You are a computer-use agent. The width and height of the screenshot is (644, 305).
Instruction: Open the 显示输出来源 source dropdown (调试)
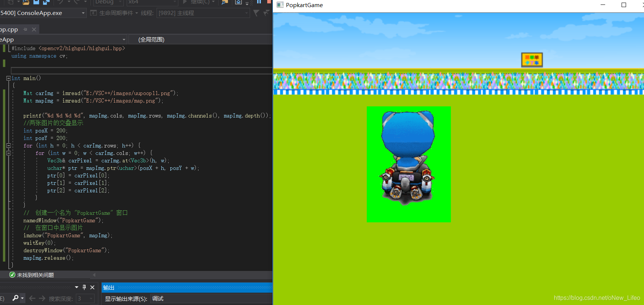click(x=211, y=299)
